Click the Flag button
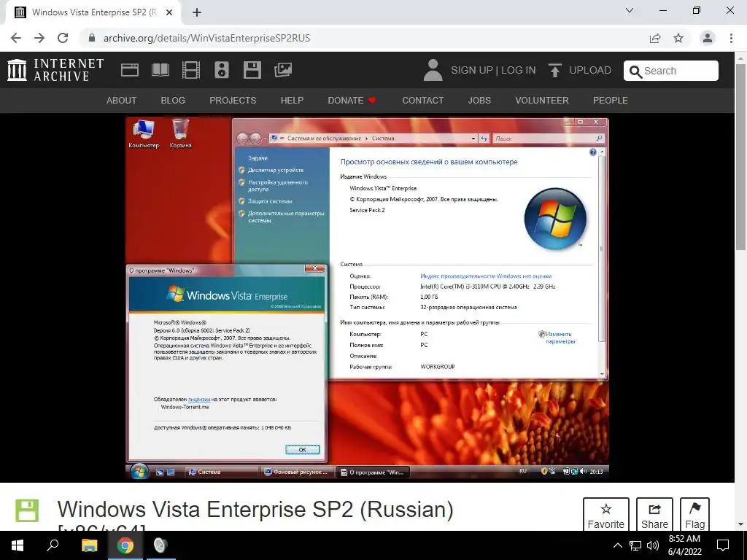747x560 pixels. click(694, 516)
